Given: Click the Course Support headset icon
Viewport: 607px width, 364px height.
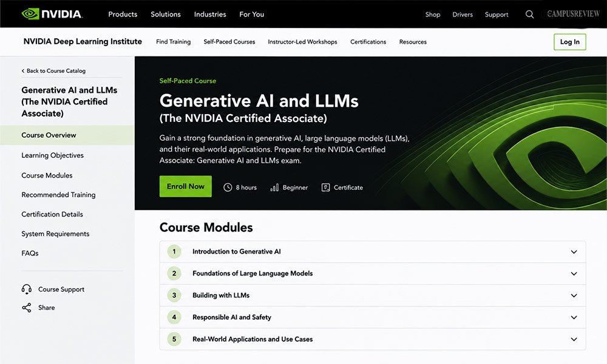Looking at the screenshot, I should tap(26, 289).
